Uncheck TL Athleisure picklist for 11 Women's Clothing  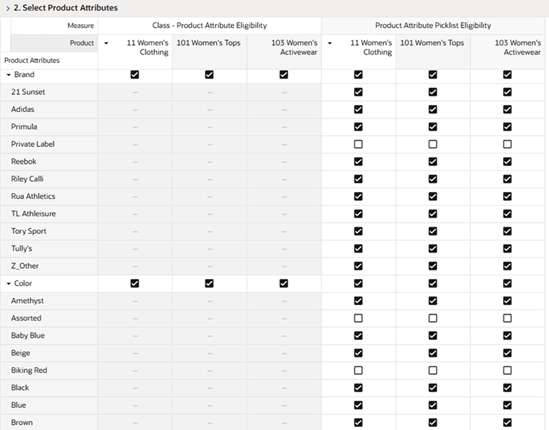pos(358,214)
